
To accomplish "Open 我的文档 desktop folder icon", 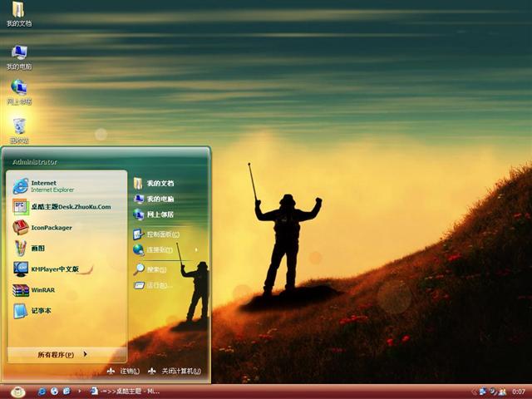I will point(18,12).
